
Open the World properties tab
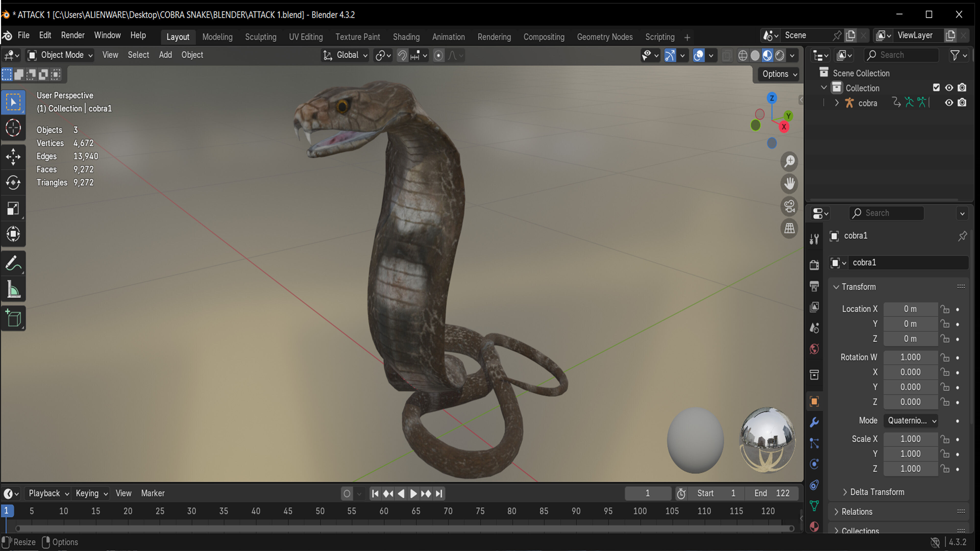[x=814, y=349]
